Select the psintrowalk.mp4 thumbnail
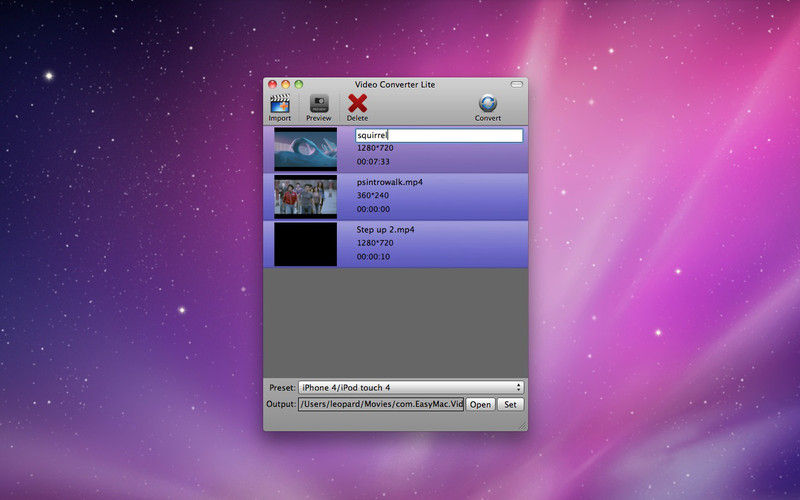The image size is (800, 500). 305,197
